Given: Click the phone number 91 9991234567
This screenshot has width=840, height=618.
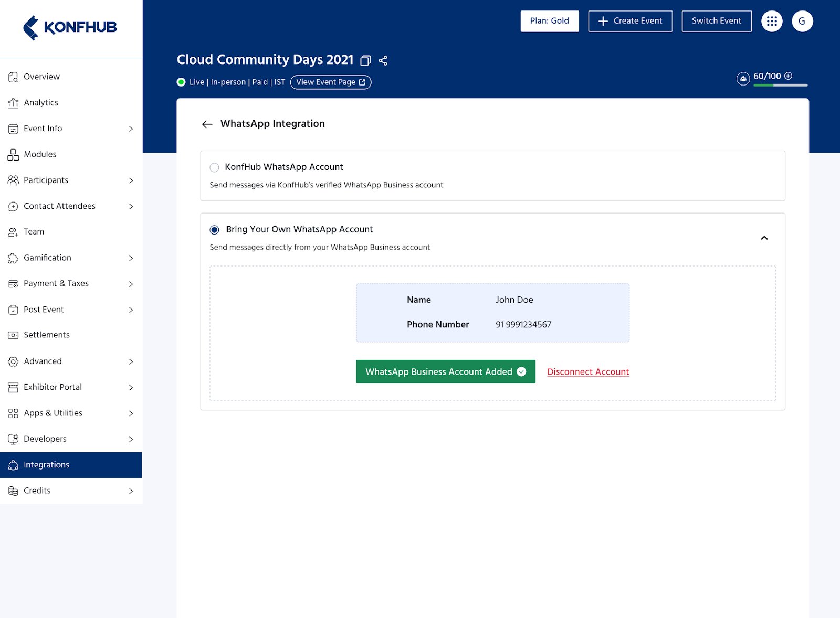Looking at the screenshot, I should tap(523, 325).
